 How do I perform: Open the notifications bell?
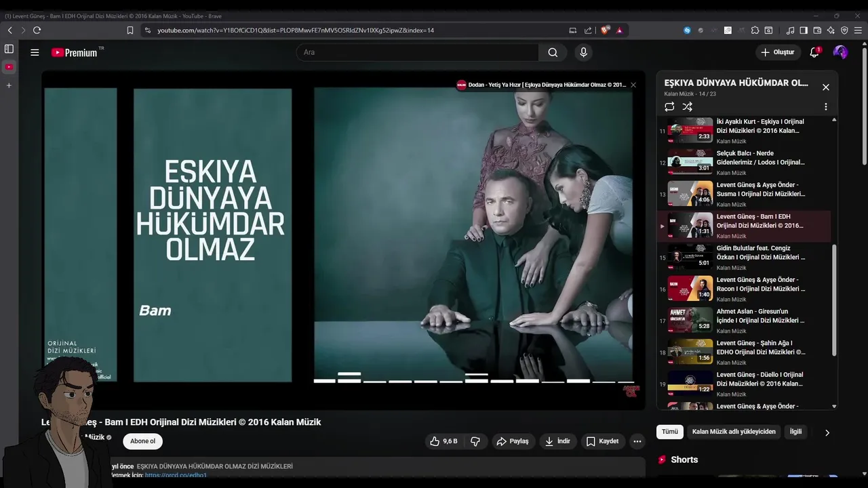pyautogui.click(x=814, y=52)
